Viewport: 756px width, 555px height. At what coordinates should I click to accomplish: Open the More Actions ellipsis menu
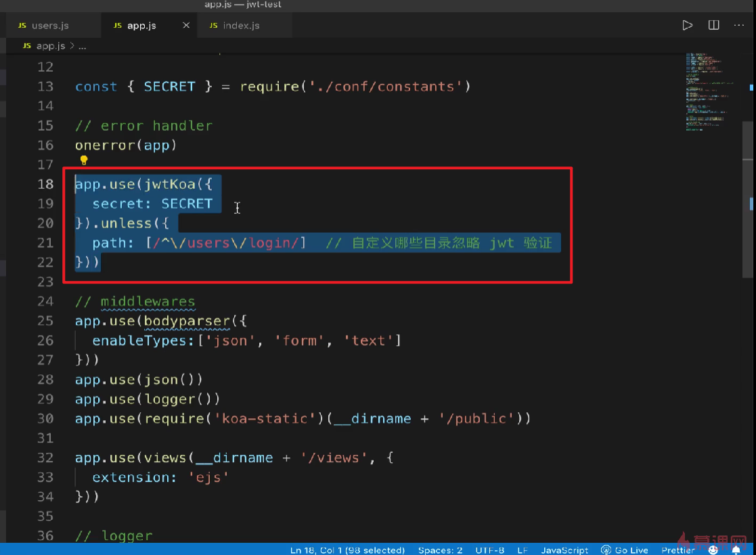pyautogui.click(x=739, y=25)
